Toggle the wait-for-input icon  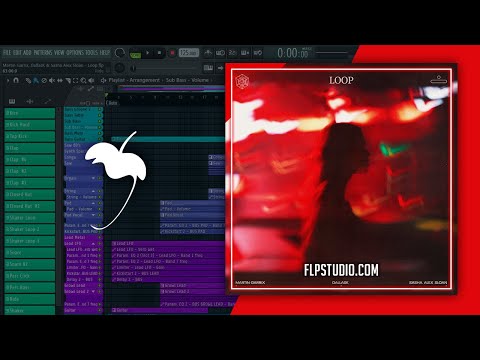point(220,53)
